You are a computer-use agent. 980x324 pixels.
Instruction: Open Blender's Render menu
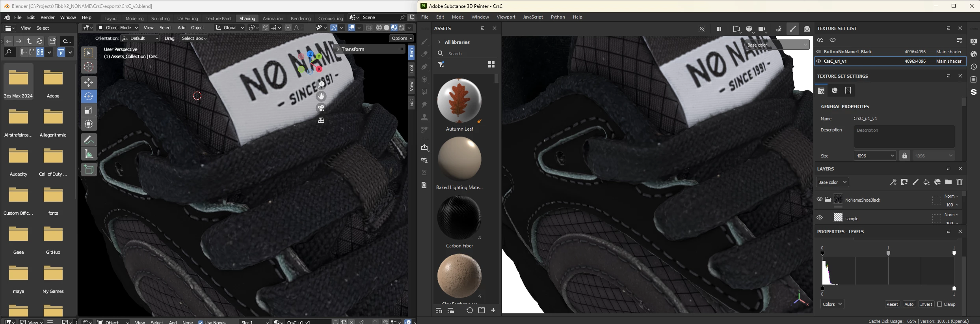pyautogui.click(x=47, y=17)
